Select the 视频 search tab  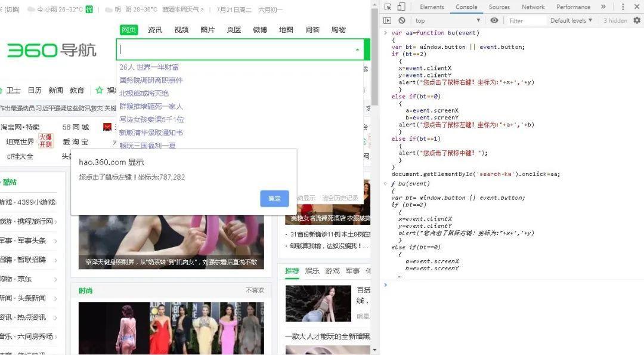pyautogui.click(x=181, y=30)
